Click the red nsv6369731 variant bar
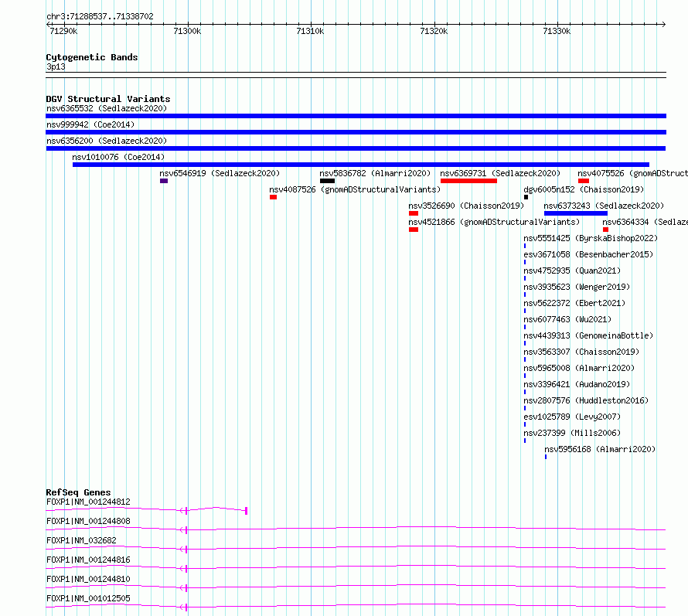The width and height of the screenshot is (688, 616). click(x=468, y=181)
